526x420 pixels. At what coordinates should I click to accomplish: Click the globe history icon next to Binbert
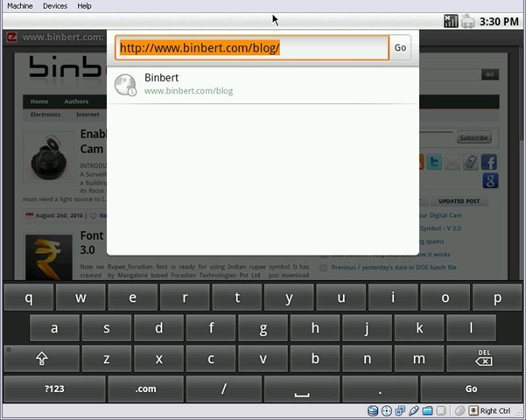tap(125, 85)
